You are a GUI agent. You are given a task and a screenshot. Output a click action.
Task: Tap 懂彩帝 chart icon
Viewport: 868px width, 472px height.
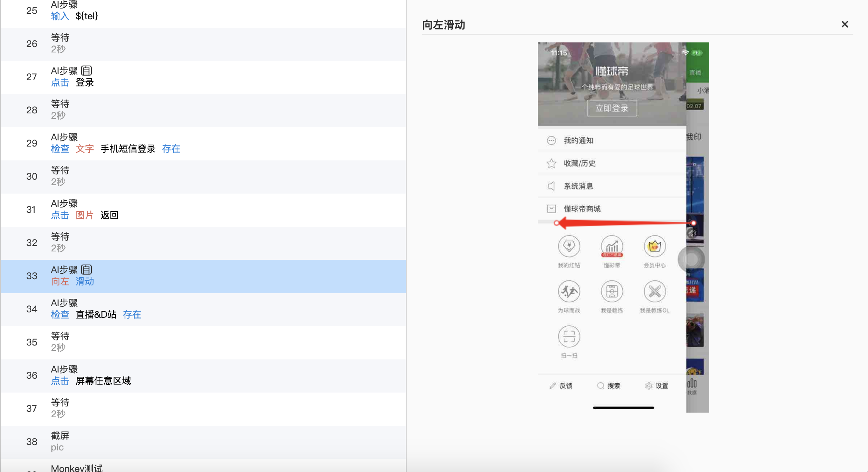(612, 246)
